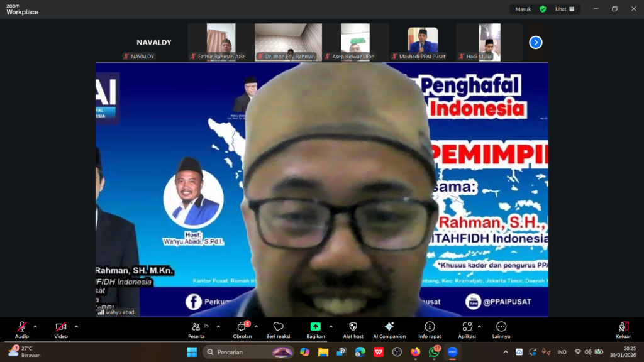The width and height of the screenshot is (644, 362).
Task: Open weather widget 27°C Berawan
Action: (25, 352)
